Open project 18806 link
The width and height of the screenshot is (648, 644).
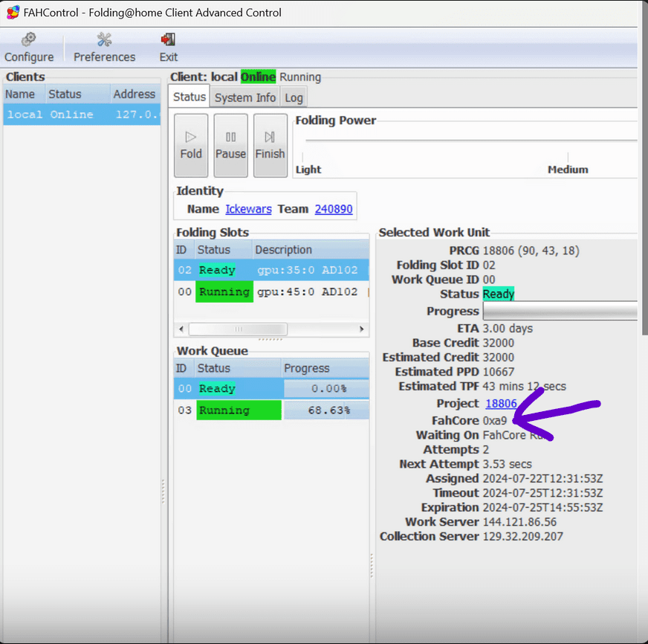[501, 403]
